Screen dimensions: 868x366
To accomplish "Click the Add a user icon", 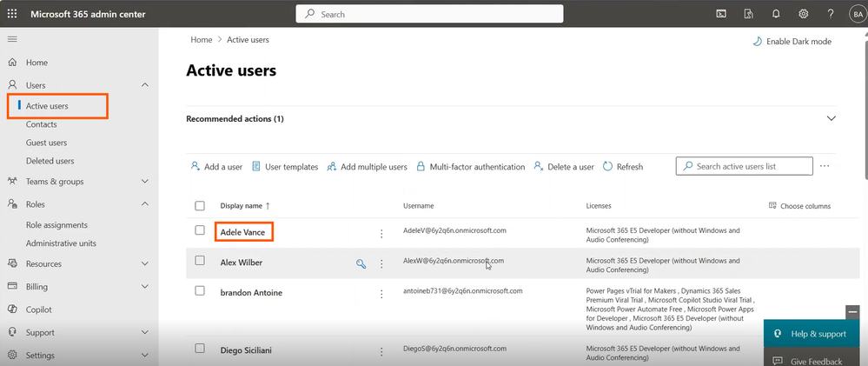I will point(195,166).
